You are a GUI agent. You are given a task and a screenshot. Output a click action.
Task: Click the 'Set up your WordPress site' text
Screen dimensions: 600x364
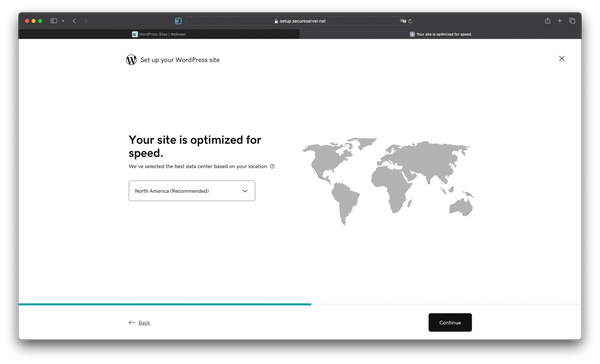coord(180,60)
